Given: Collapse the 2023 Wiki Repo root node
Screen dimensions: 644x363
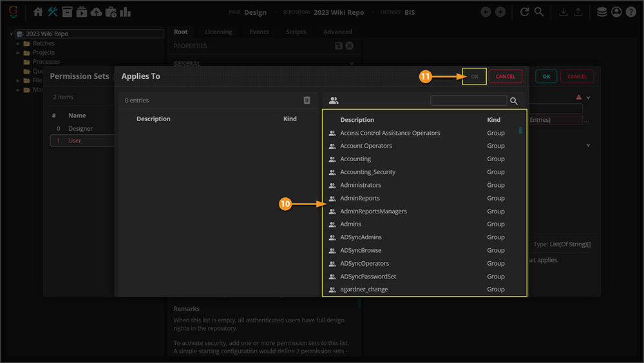Looking at the screenshot, I should 12,34.
